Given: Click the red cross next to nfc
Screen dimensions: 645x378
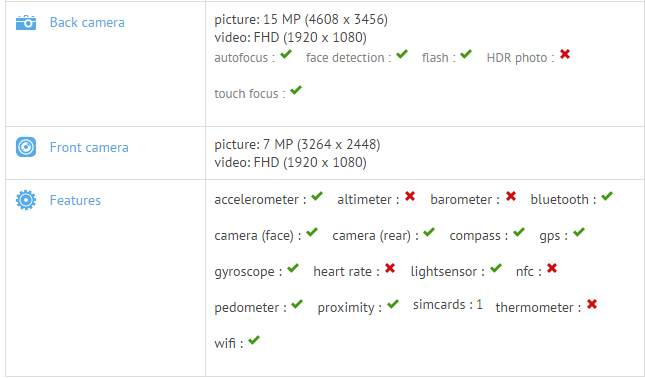Looking at the screenshot, I should (x=552, y=268).
